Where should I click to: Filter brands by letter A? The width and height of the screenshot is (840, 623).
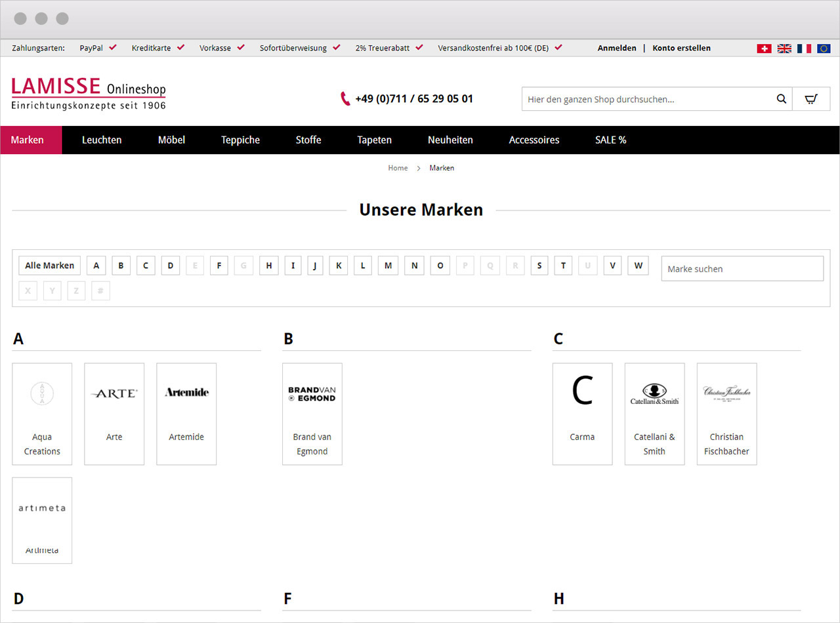click(x=96, y=266)
